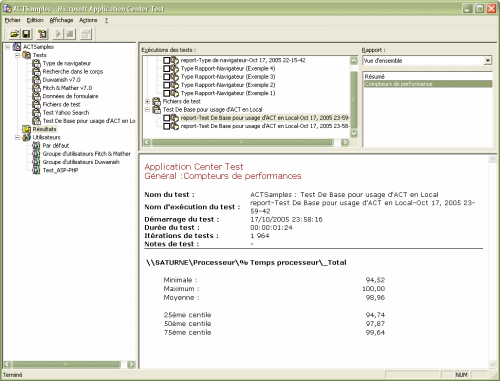Check the Type Rapport-Navigateur (Exemple 2) checkbox

coord(167,85)
